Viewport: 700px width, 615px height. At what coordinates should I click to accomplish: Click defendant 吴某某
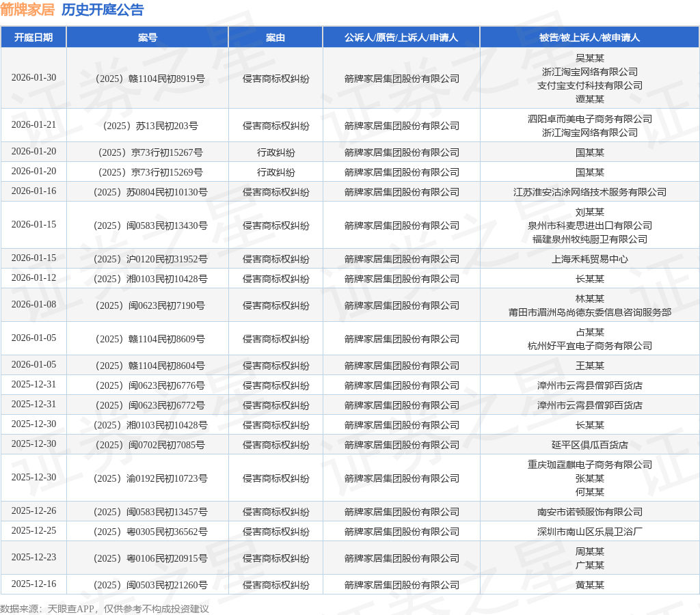(x=589, y=58)
